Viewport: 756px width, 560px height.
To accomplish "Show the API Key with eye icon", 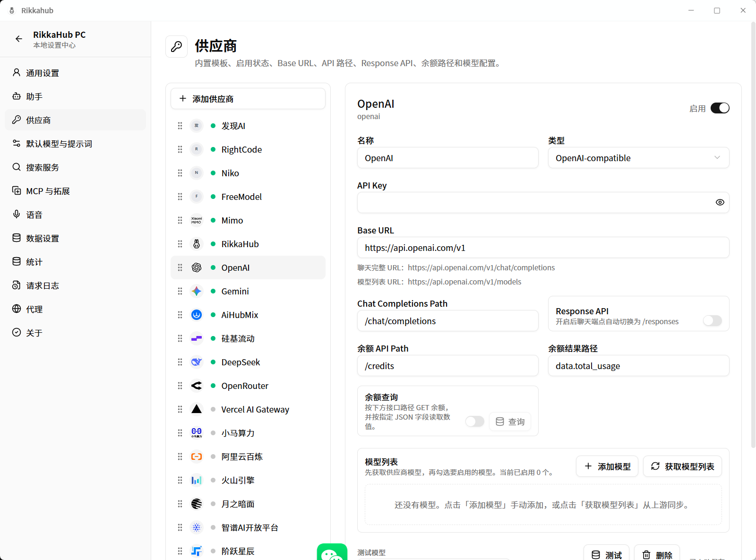I will click(720, 202).
